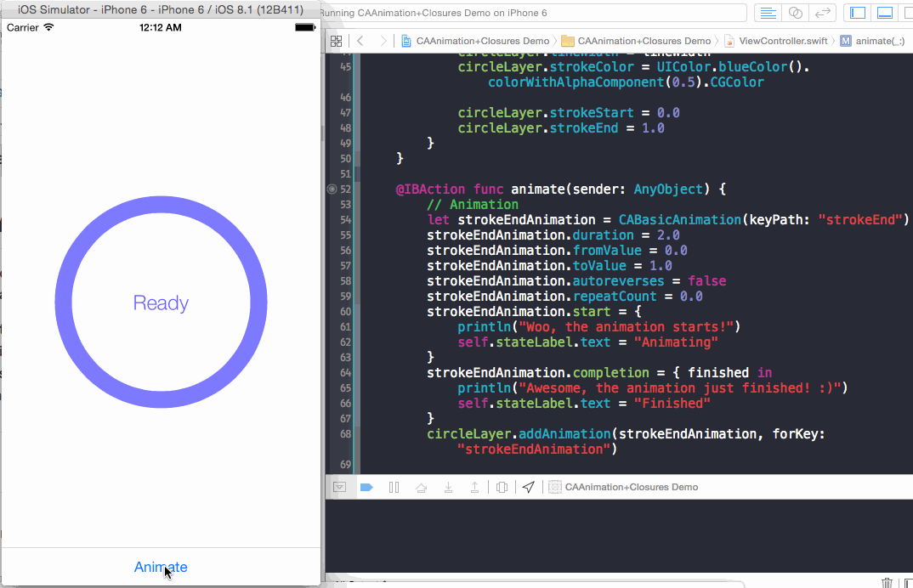Click the activity status 'Running CAAnimation+Closures Demo'
Screen dimensions: 913x588
[434, 13]
